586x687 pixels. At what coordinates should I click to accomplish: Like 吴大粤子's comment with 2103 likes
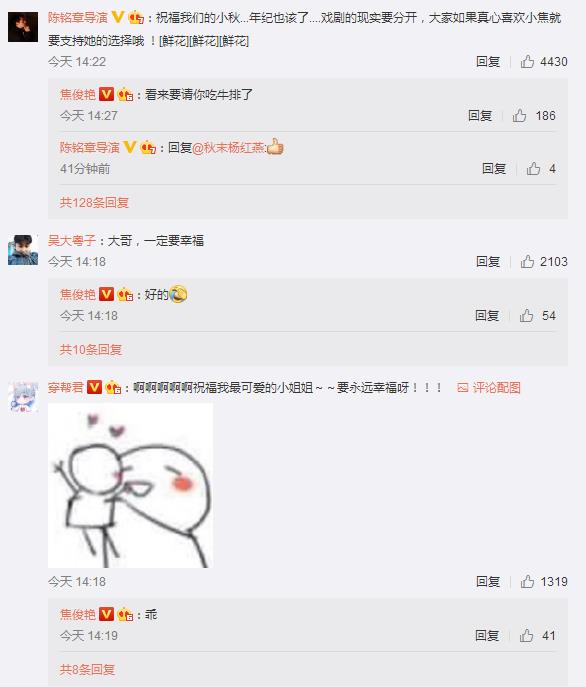pos(527,262)
